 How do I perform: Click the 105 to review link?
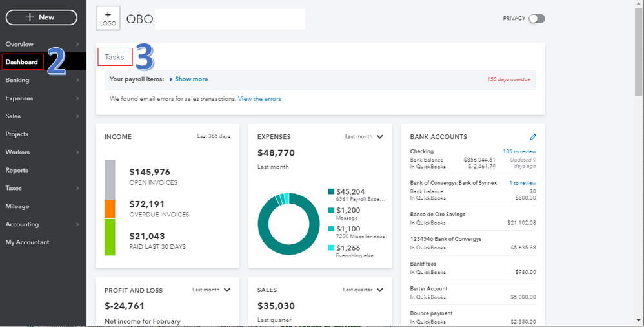(519, 151)
